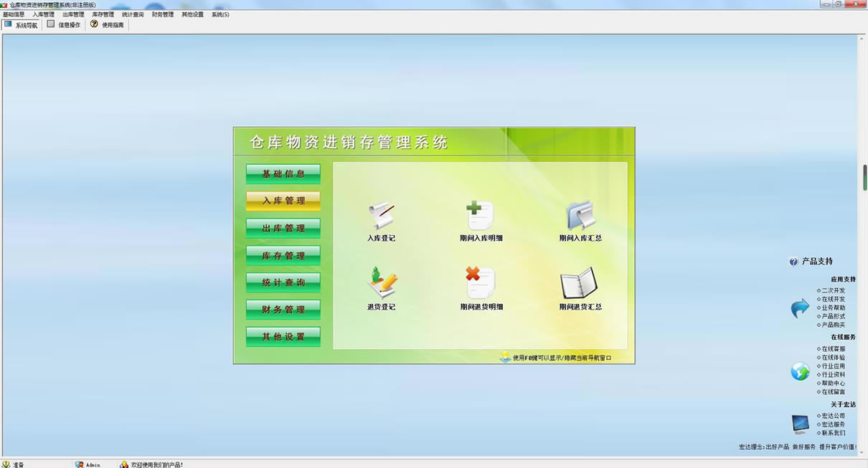The height and width of the screenshot is (468, 868).
Task: Click the blue arrow icon beside 应用支持
Action: coord(800,309)
